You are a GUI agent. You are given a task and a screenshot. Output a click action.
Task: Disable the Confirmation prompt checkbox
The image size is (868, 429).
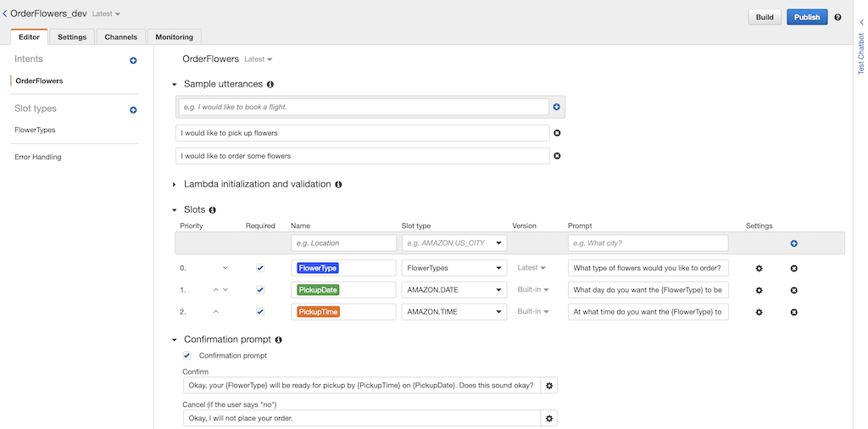187,355
